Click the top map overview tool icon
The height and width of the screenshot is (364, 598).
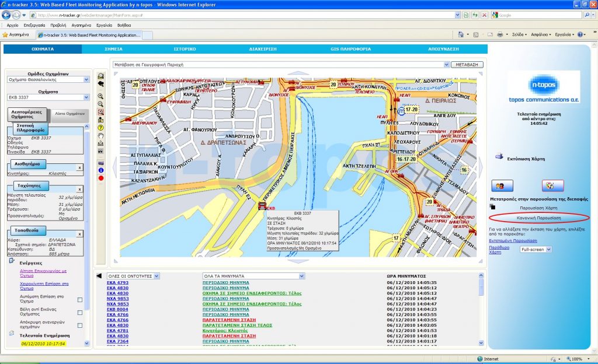pos(100,76)
